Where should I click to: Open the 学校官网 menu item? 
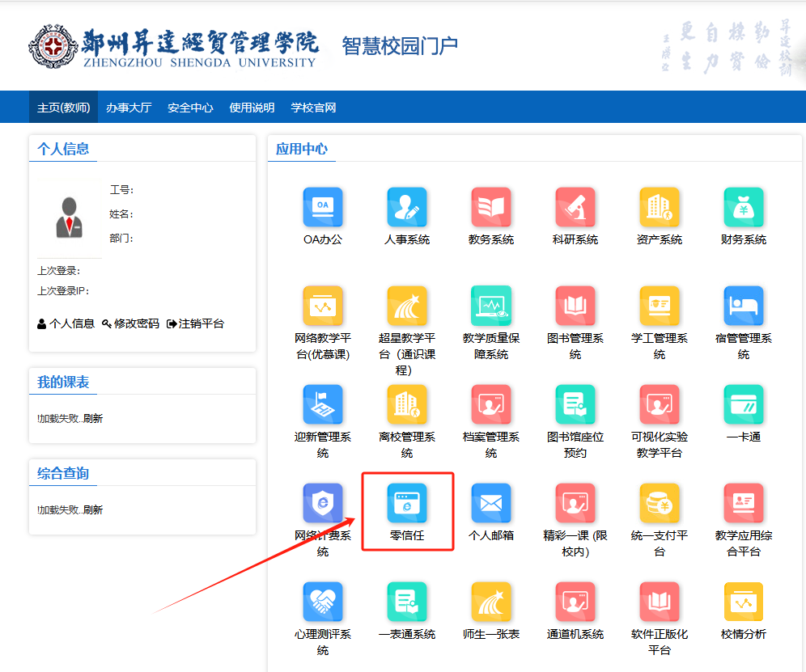click(313, 108)
